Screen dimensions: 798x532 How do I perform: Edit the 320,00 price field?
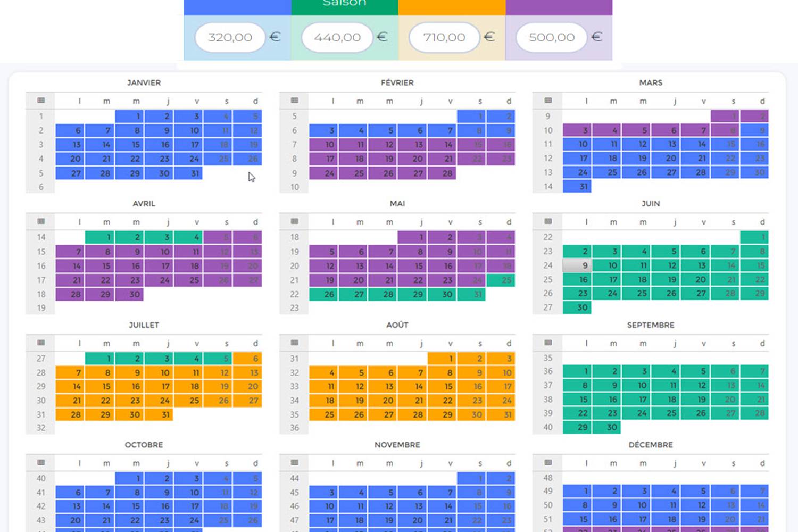point(230,37)
